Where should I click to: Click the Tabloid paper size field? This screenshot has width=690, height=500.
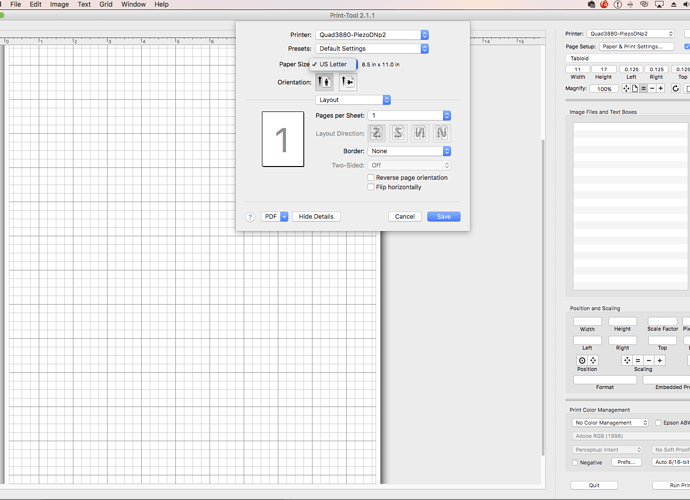(x=628, y=58)
